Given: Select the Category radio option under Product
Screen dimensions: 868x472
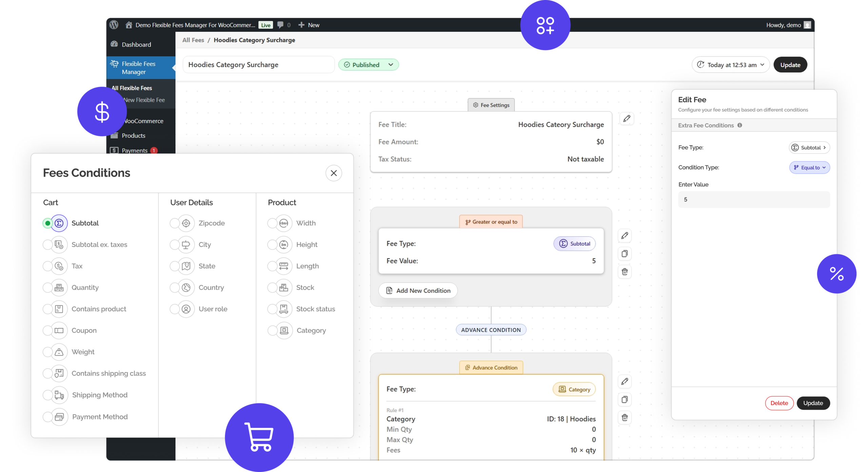Looking at the screenshot, I should pyautogui.click(x=272, y=330).
